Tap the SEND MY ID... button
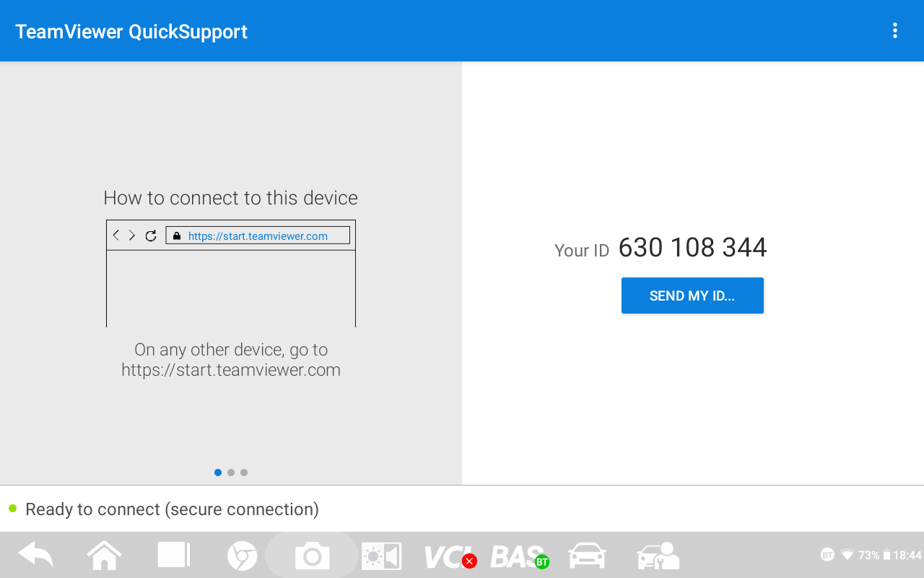Image resolution: width=924 pixels, height=578 pixels. click(692, 296)
